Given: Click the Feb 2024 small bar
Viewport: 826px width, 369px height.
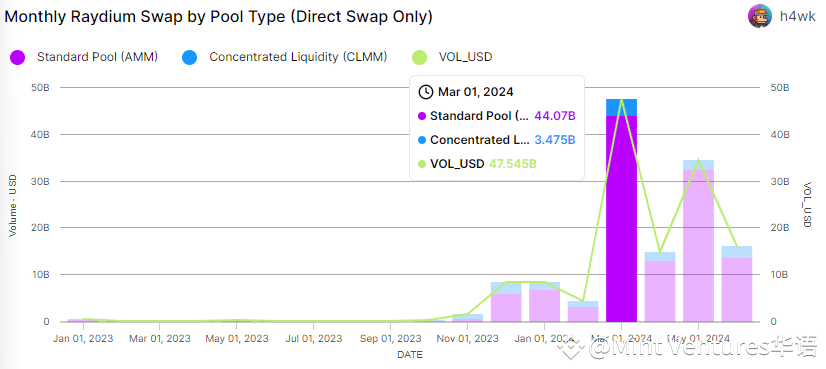Looking at the screenshot, I should click(x=583, y=312).
